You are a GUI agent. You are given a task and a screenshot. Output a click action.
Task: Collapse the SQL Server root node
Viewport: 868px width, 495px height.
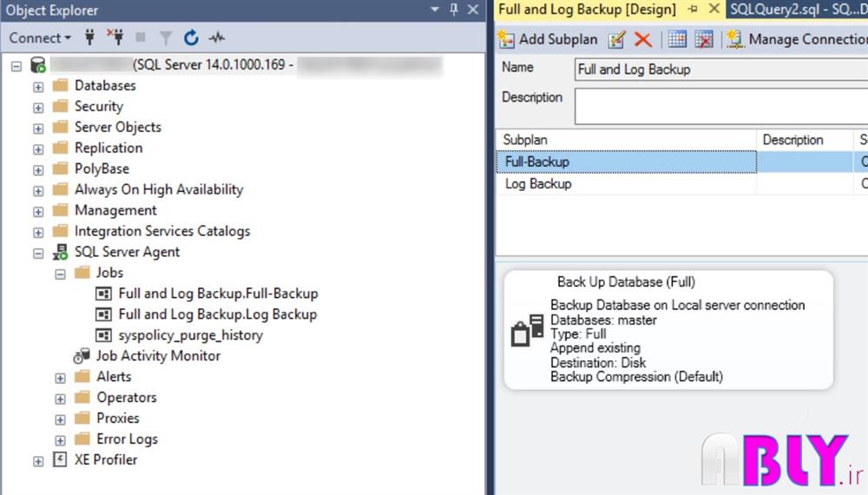(x=16, y=67)
